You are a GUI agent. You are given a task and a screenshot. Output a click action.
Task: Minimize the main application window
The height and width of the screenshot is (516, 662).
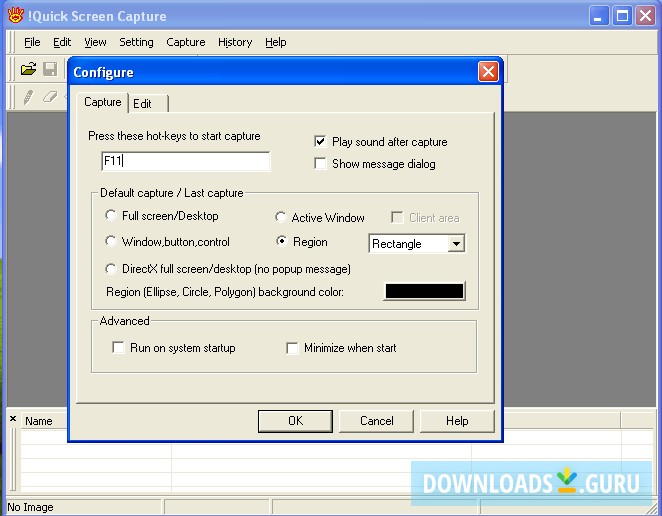598,16
